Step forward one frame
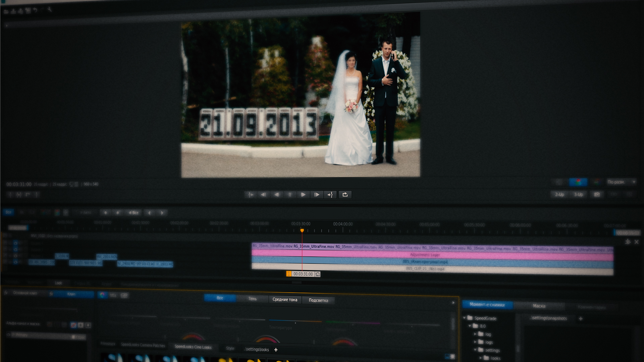The height and width of the screenshot is (362, 644). pos(317,195)
